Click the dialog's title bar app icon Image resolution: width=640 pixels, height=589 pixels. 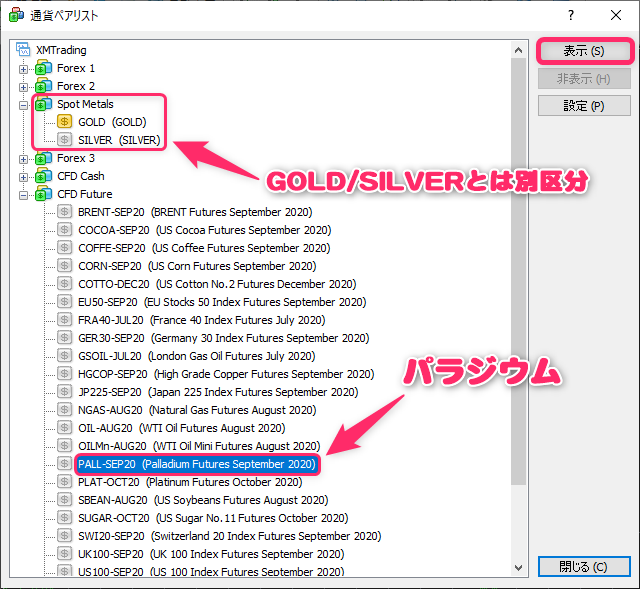click(x=16, y=15)
